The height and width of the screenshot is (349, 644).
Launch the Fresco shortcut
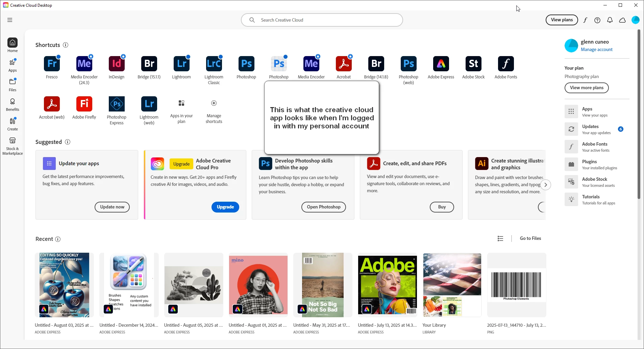[x=52, y=64]
